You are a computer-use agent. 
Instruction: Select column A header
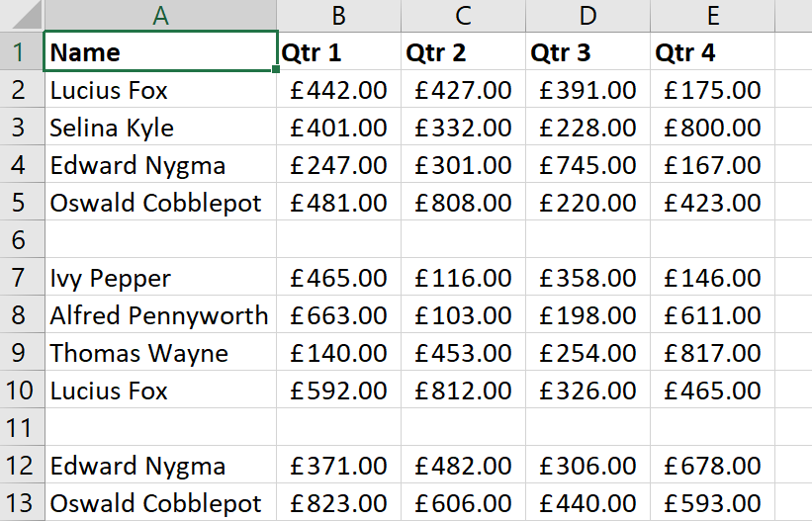pos(160,16)
